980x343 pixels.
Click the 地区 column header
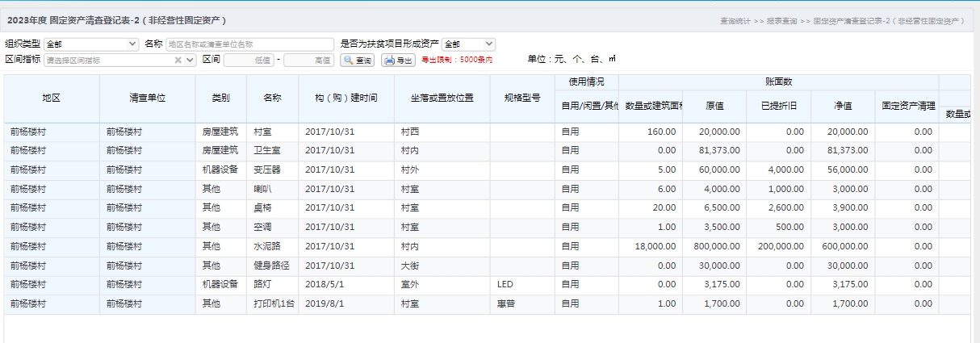pos(52,98)
